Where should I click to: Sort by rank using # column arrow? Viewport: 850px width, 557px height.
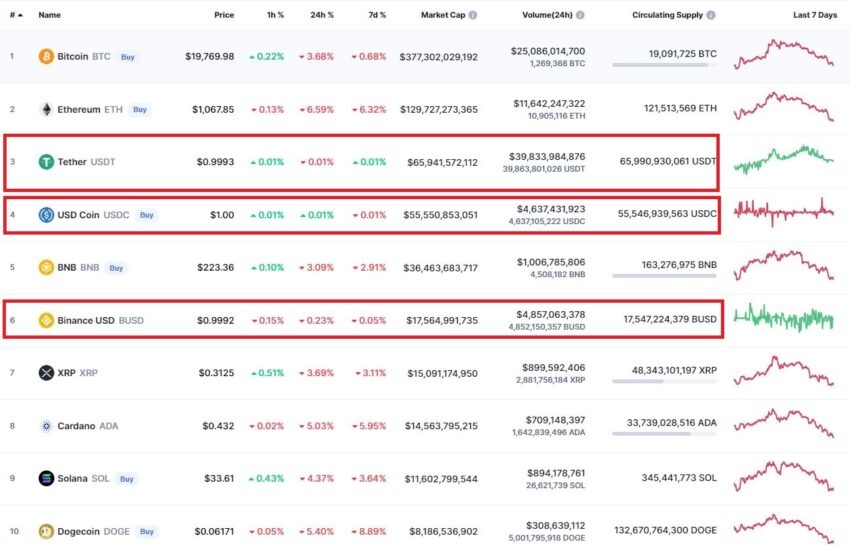click(x=16, y=15)
